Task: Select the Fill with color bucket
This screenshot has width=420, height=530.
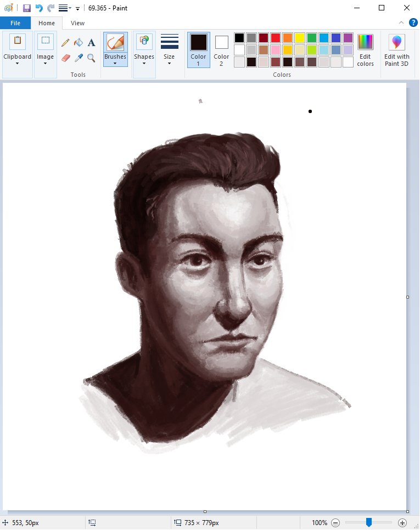Action: (x=79, y=42)
